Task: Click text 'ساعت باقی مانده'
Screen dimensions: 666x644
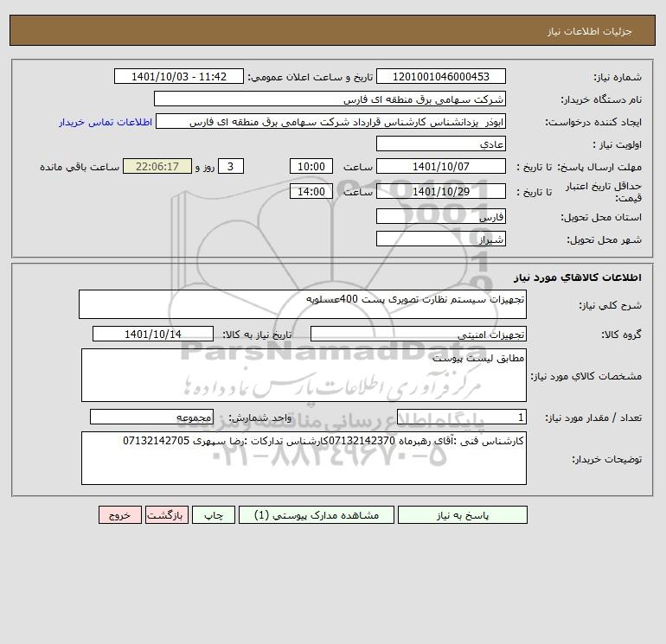Action: [80, 167]
